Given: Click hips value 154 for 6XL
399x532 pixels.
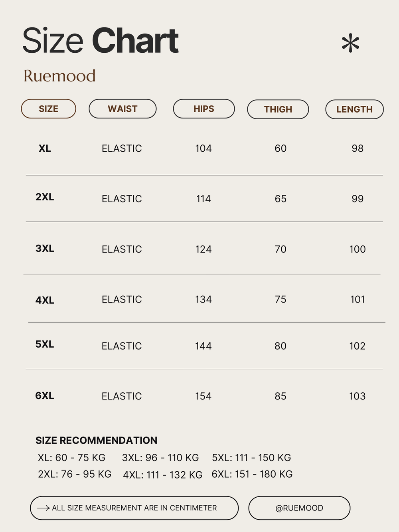Looking at the screenshot, I should coord(203,396).
